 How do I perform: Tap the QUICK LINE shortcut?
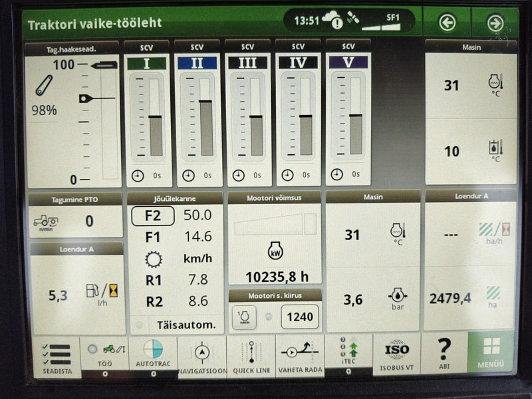pos(250,356)
